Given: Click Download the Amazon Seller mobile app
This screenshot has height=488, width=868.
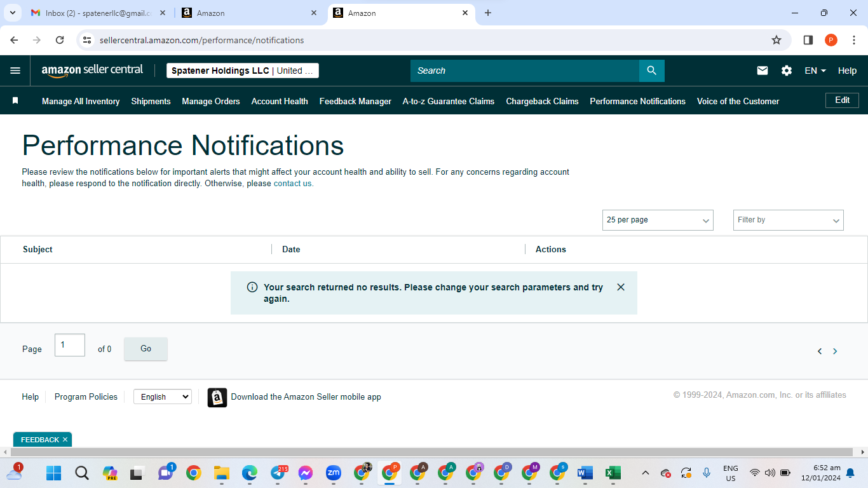Looking at the screenshot, I should 306,397.
